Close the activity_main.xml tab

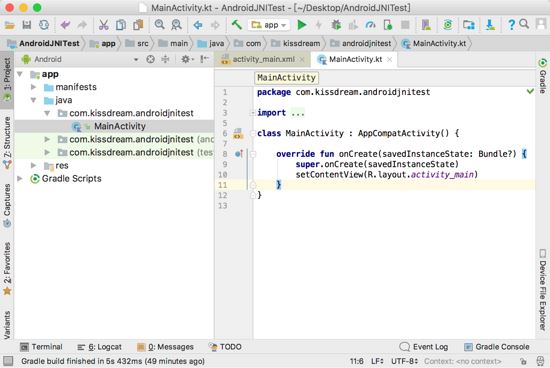coord(302,60)
